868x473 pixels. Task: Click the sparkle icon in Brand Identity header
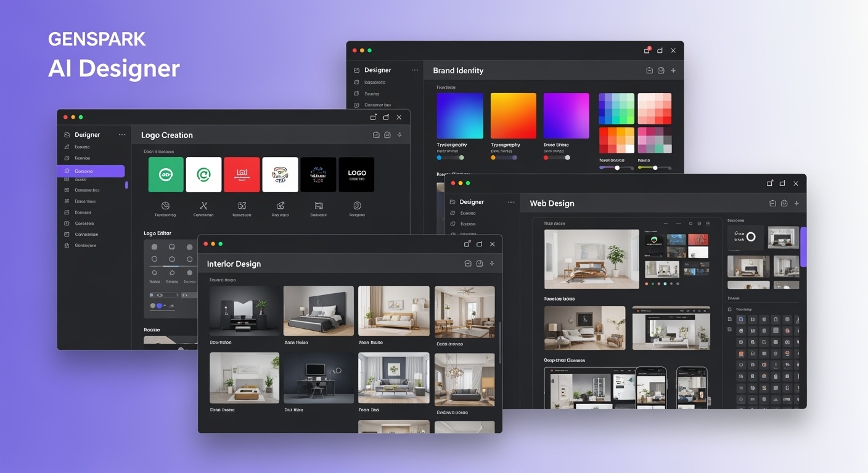pyautogui.click(x=673, y=71)
